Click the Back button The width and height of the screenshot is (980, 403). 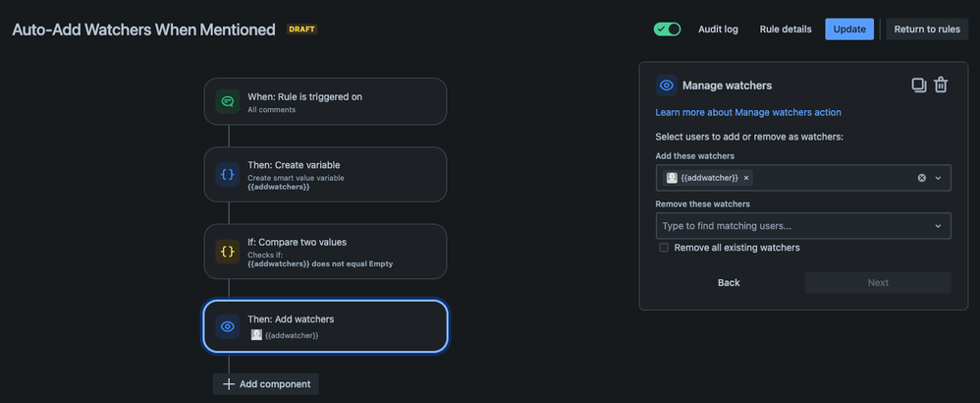[729, 282]
